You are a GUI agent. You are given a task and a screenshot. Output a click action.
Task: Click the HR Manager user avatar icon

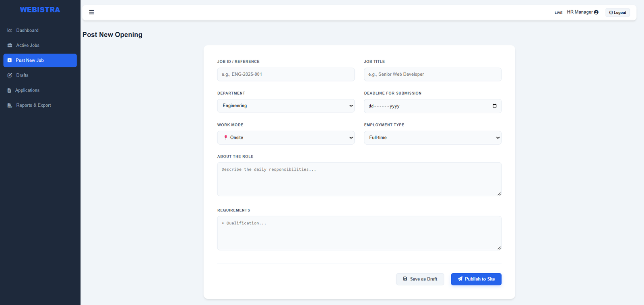point(596,12)
